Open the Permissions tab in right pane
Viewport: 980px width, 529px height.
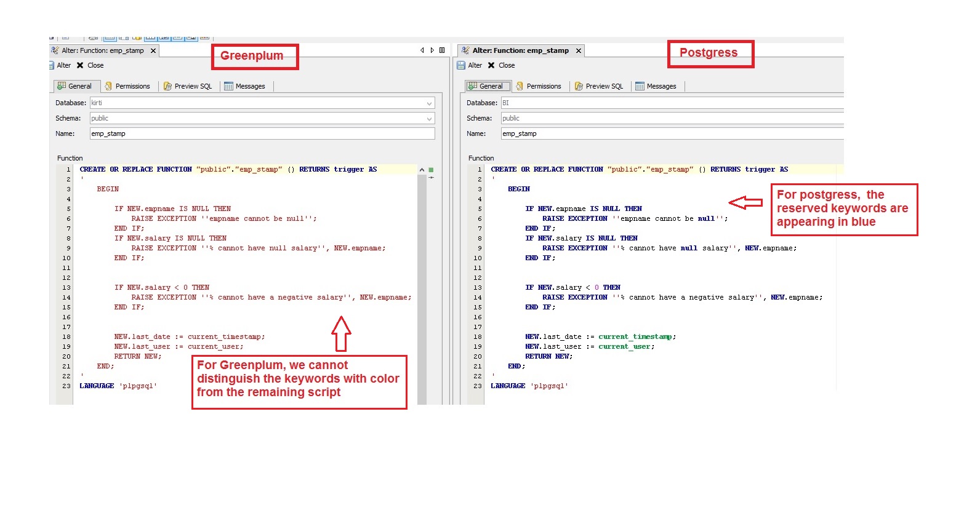(539, 86)
